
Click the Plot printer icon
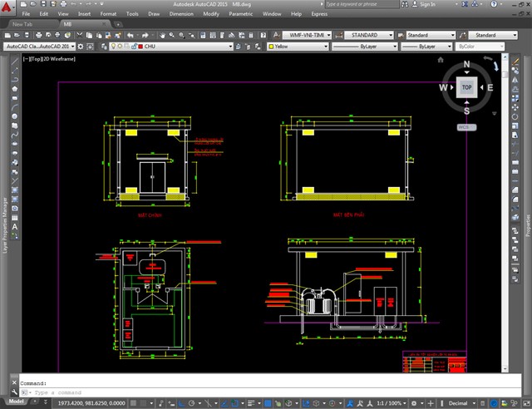39,35
